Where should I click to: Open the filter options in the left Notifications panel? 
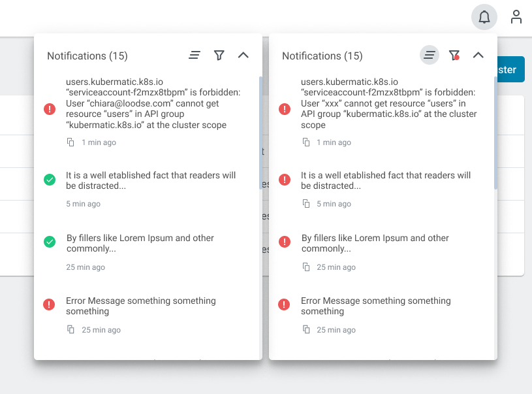219,56
